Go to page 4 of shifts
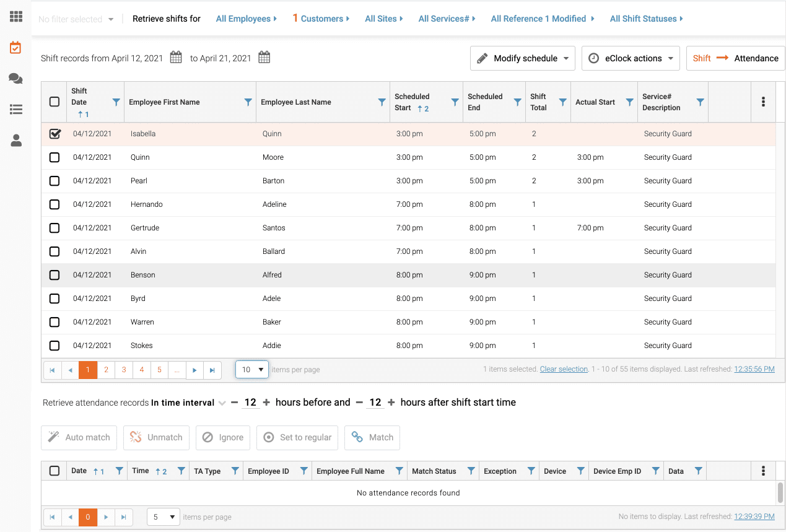 [142, 370]
